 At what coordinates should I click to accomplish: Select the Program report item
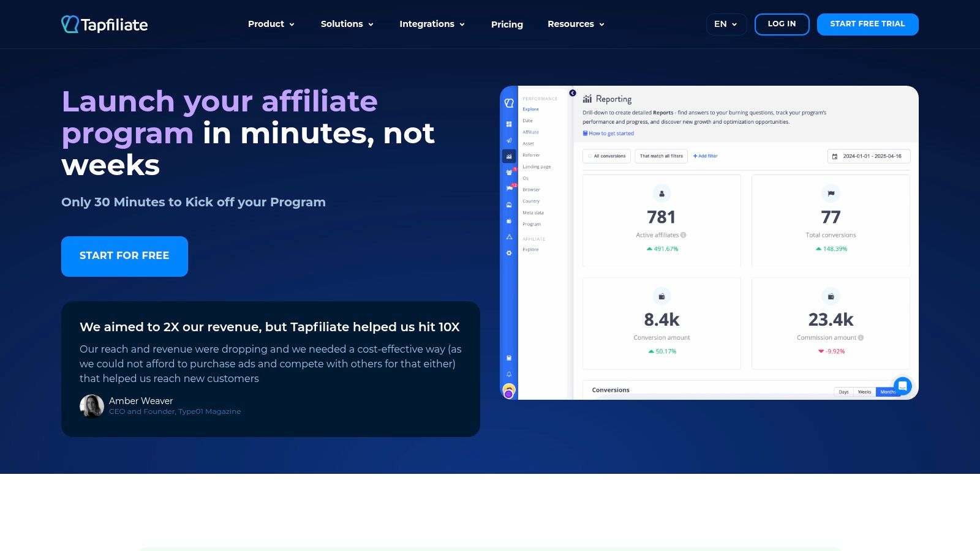coord(532,225)
